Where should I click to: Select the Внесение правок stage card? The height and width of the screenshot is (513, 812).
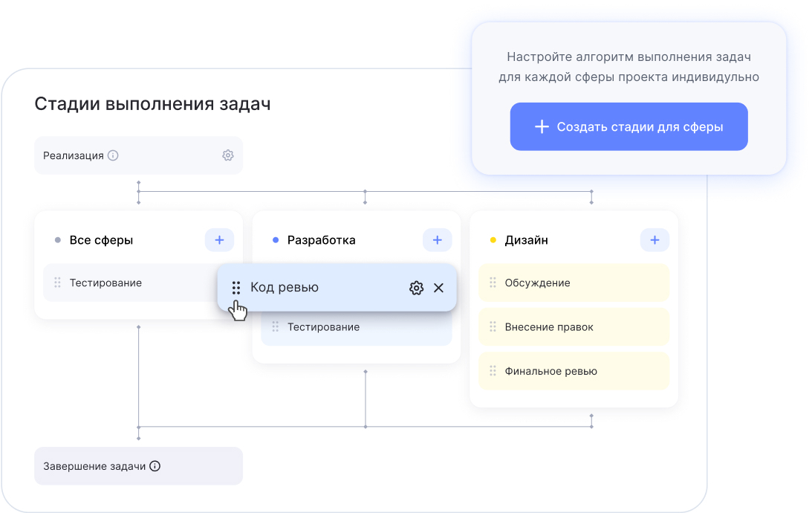pyautogui.click(x=574, y=327)
